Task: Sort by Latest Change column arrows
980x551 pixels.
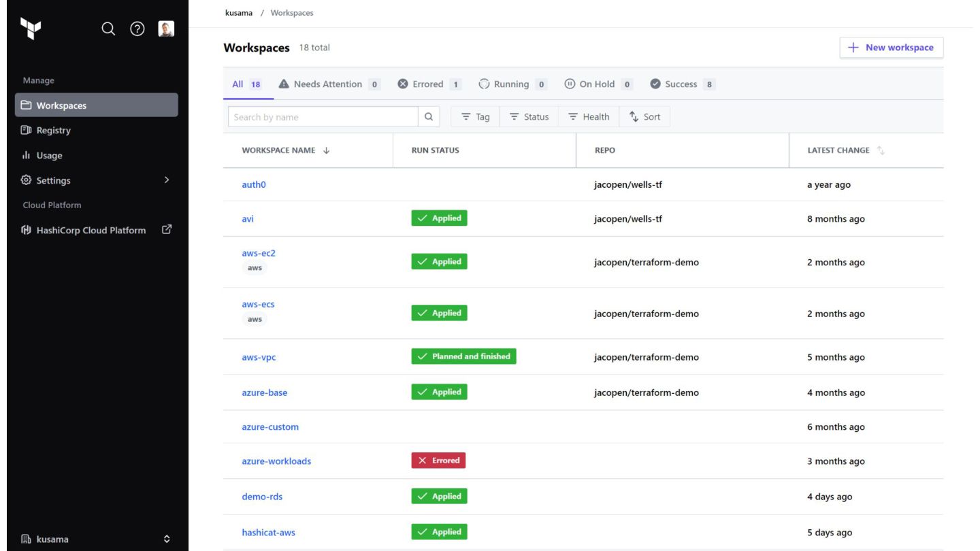Action: pos(881,150)
